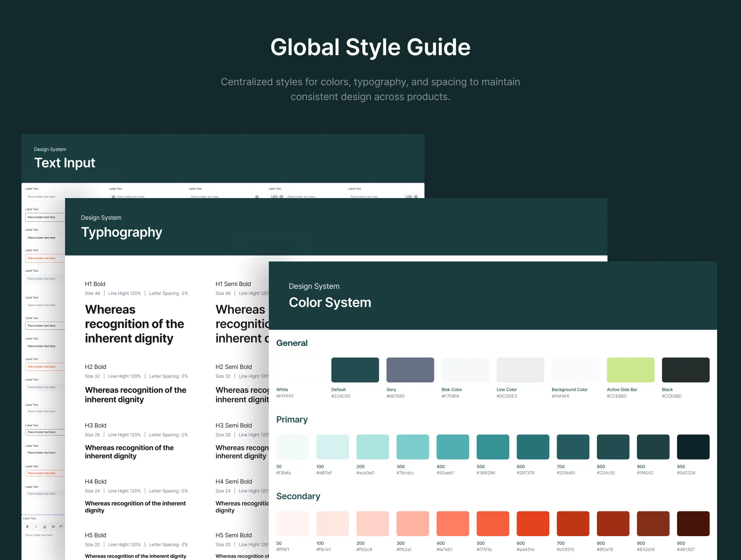Click the 'H4 Bold' style label
Screen dimensions: 741x560
tap(96, 481)
